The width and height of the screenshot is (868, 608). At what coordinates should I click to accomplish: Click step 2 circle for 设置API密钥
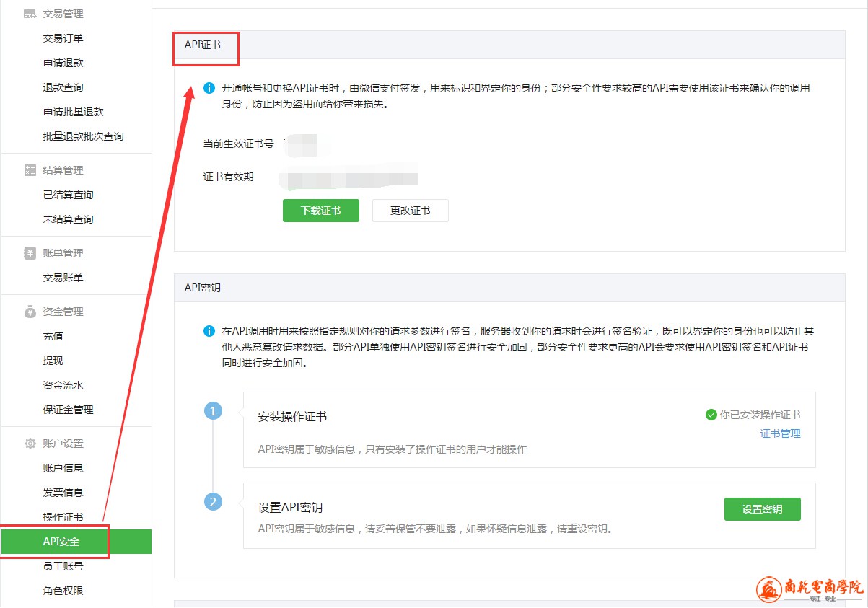213,501
